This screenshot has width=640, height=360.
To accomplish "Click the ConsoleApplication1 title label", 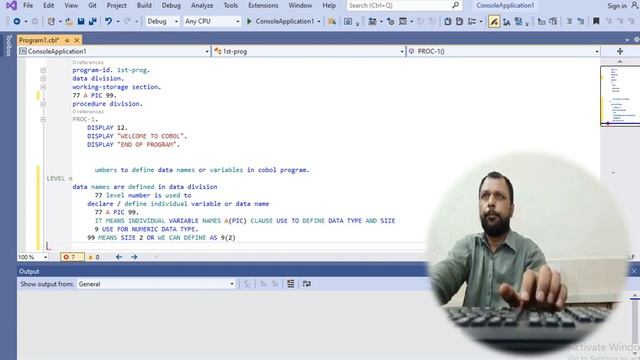I will (x=505, y=5).
